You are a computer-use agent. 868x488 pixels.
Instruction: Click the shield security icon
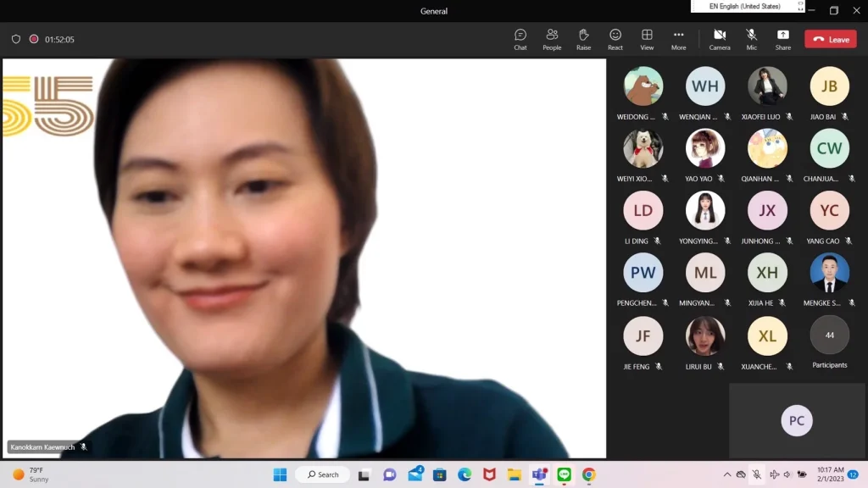16,39
